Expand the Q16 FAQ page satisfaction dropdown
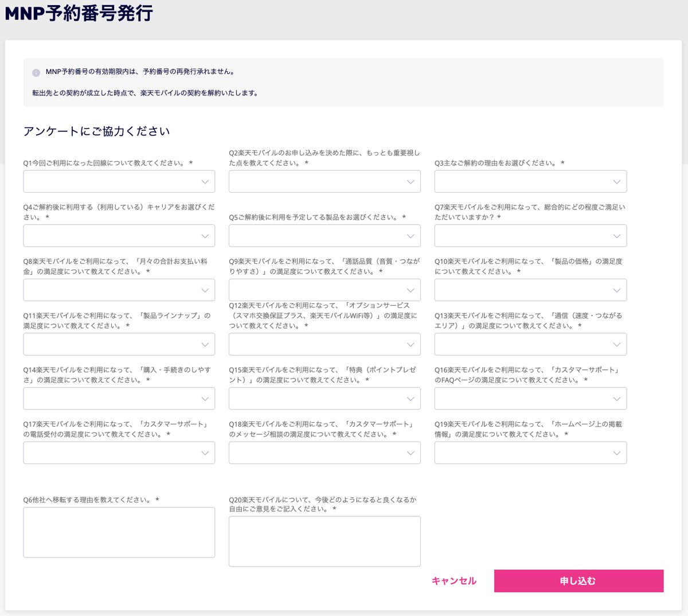688x616 pixels. [530, 399]
